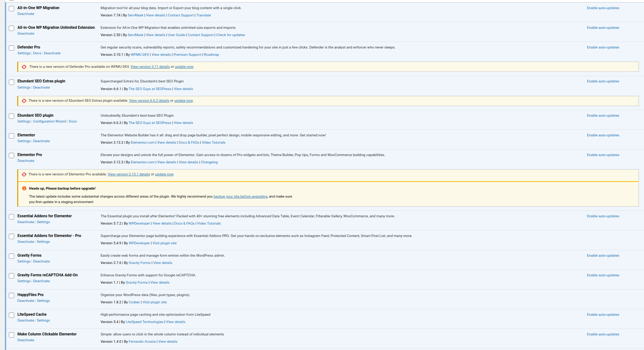Viewport: 644px width, 350px height.
Task: Click the Defender Pro update refresh icon
Action: click(x=24, y=67)
